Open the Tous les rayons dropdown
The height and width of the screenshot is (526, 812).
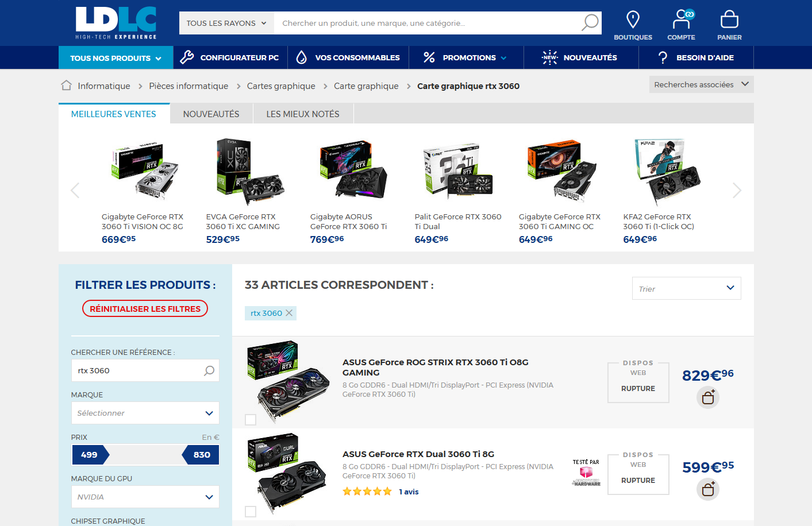pos(226,23)
